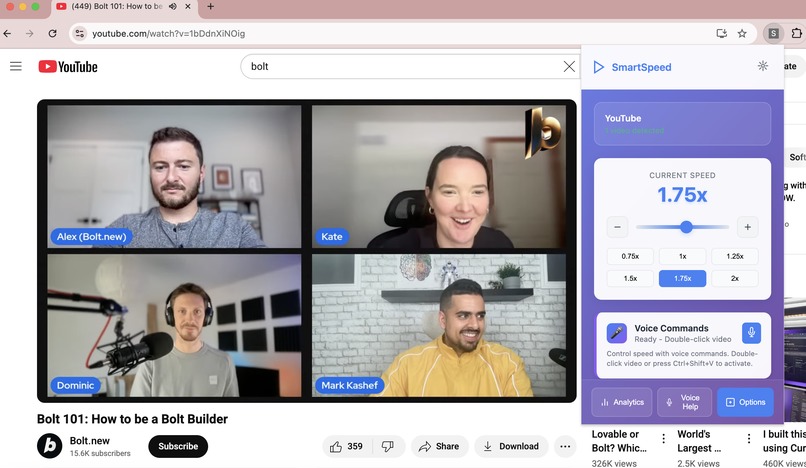
Task: Activate Voice Commands blue microphone button
Action: 751,333
